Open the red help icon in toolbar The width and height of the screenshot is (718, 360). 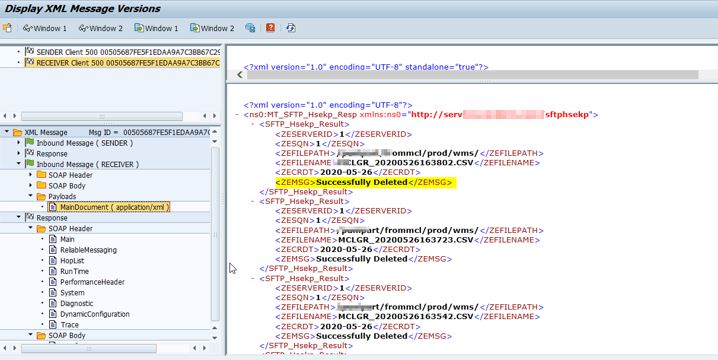[271, 28]
